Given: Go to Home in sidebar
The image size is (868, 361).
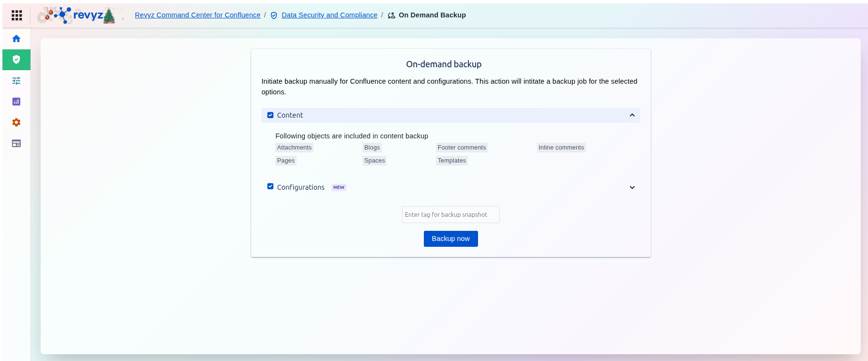Looking at the screenshot, I should click(x=16, y=39).
